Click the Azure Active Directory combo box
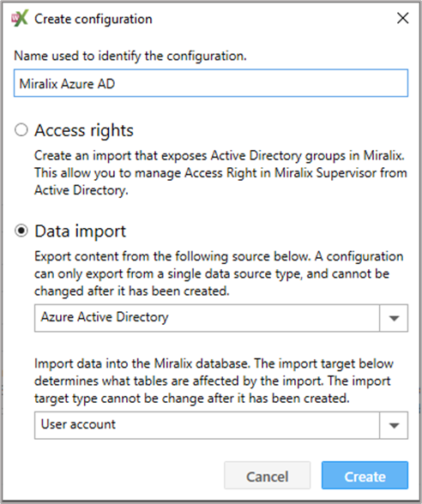Image resolution: width=422 pixels, height=504 pixels. 221,318
